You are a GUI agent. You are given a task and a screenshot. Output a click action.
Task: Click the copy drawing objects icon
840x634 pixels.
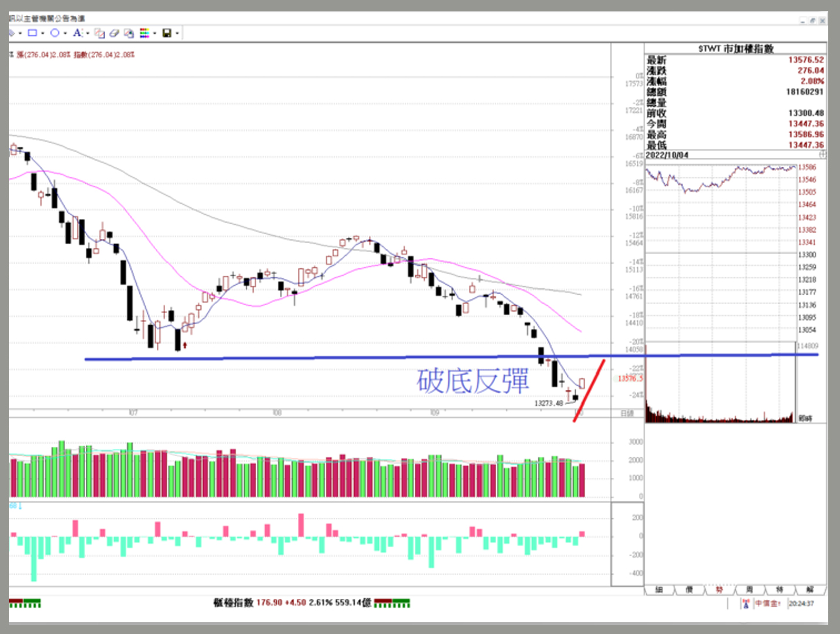coord(100,33)
